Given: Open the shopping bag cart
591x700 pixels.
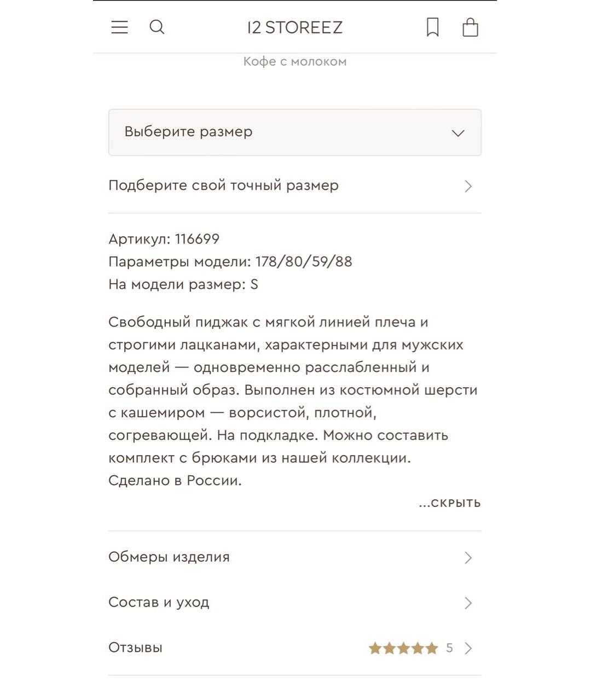Looking at the screenshot, I should (471, 27).
